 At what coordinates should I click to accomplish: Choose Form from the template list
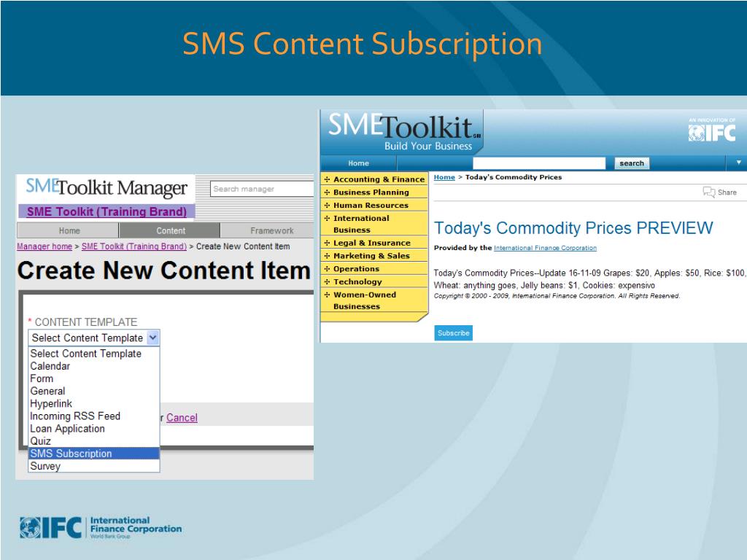(x=42, y=378)
